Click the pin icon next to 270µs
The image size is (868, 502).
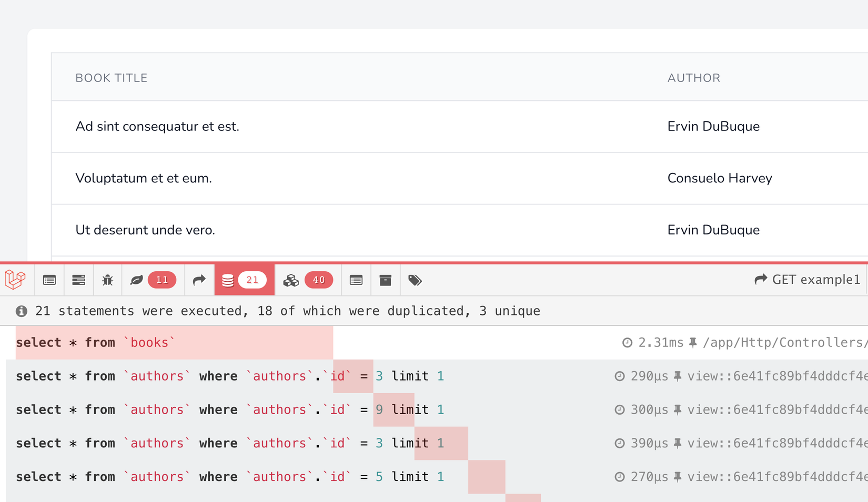click(x=678, y=477)
